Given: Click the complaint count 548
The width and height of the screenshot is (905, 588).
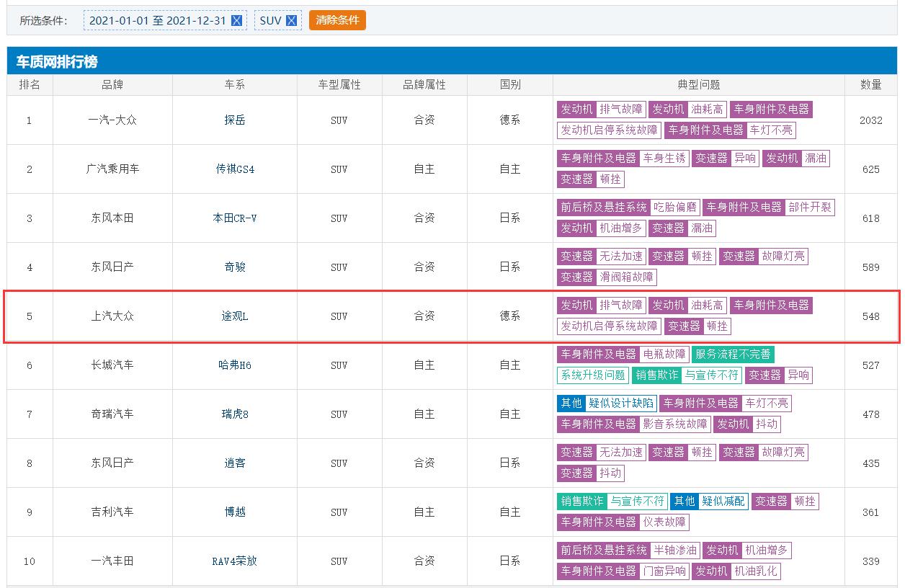Looking at the screenshot, I should click(871, 316).
